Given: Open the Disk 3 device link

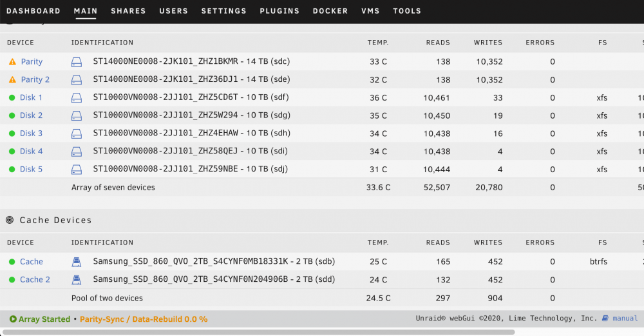Looking at the screenshot, I should (31, 133).
